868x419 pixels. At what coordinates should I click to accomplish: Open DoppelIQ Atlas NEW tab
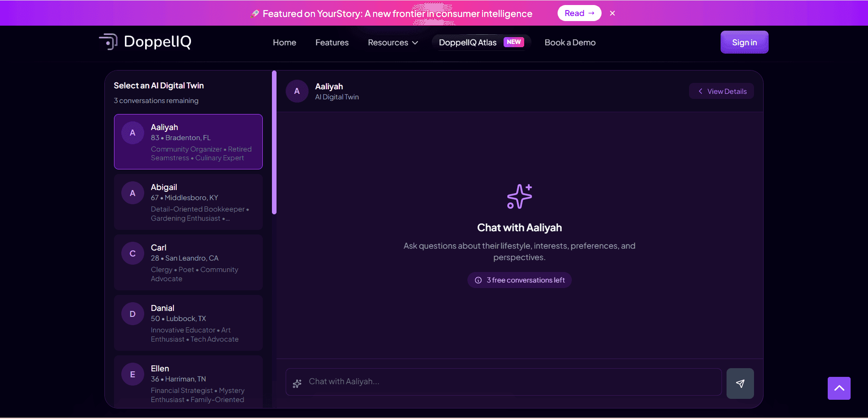point(481,43)
